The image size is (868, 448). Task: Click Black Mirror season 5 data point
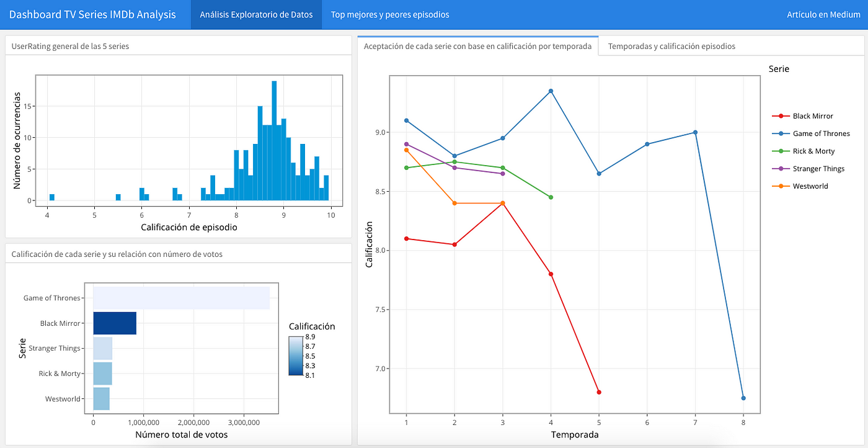click(599, 392)
